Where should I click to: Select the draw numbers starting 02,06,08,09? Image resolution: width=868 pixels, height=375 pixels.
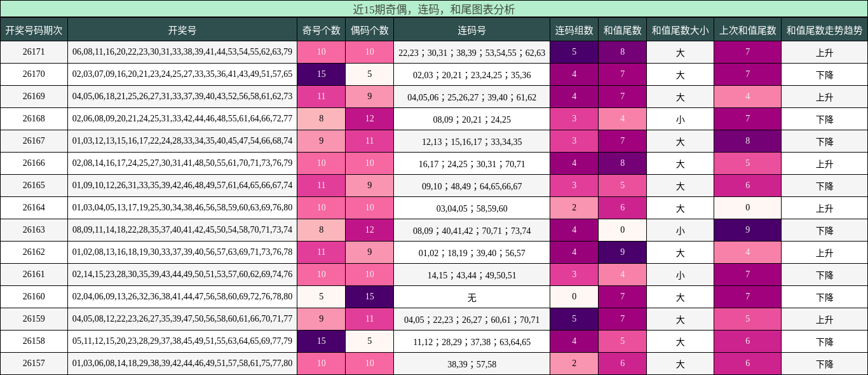(x=182, y=118)
